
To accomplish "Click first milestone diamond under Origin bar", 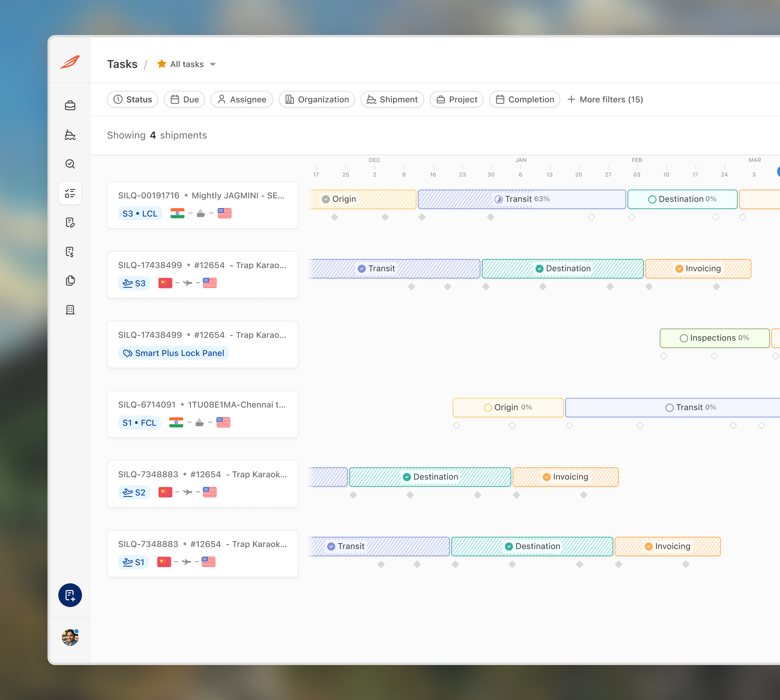I will (x=335, y=217).
